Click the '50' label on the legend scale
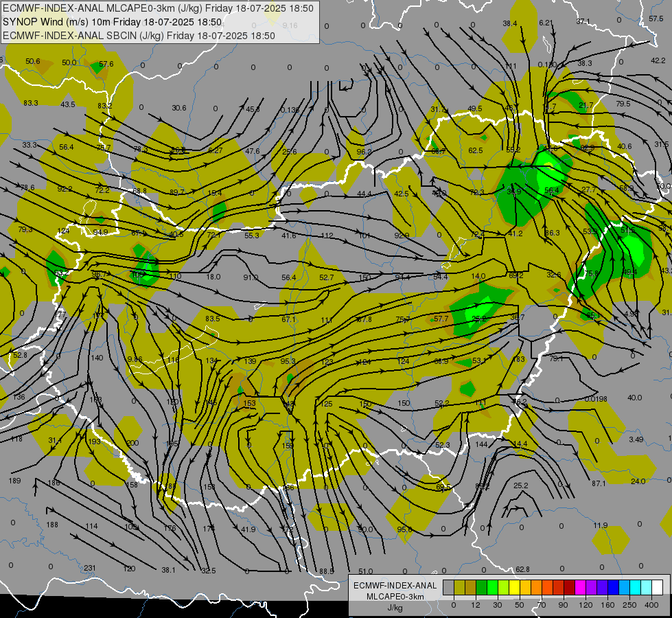Screen dimensions: 672x618 520,605
